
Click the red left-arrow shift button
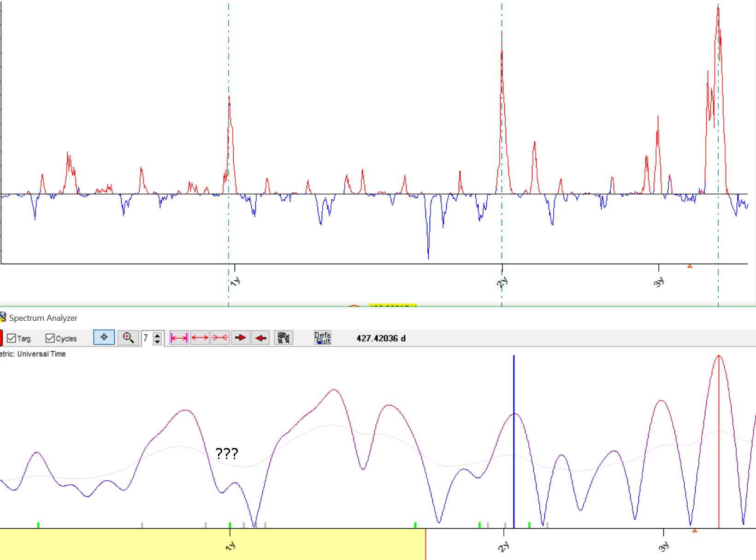(x=260, y=338)
